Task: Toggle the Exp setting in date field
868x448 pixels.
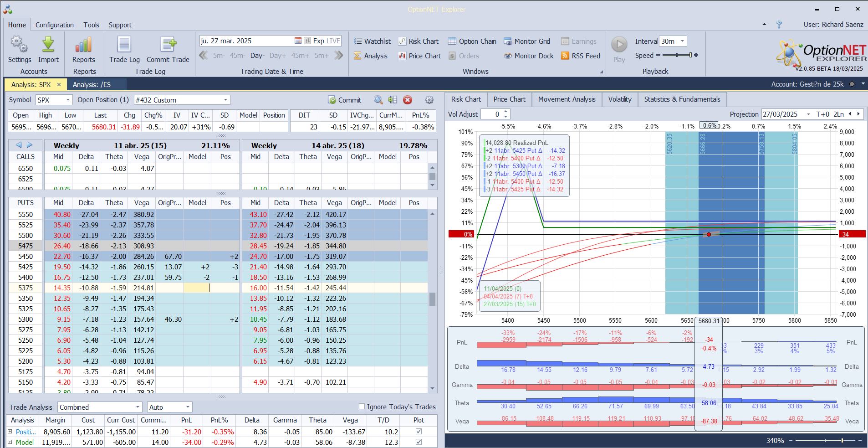Action: [x=318, y=41]
